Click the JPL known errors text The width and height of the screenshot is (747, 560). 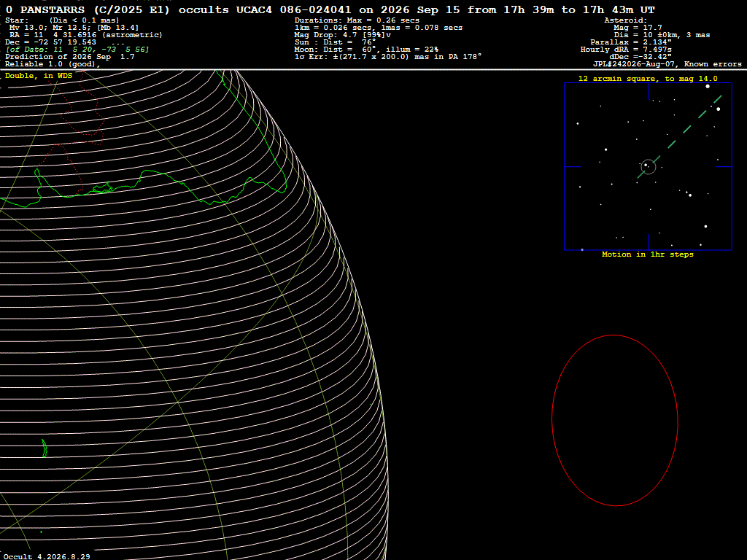pyautogui.click(x=667, y=64)
